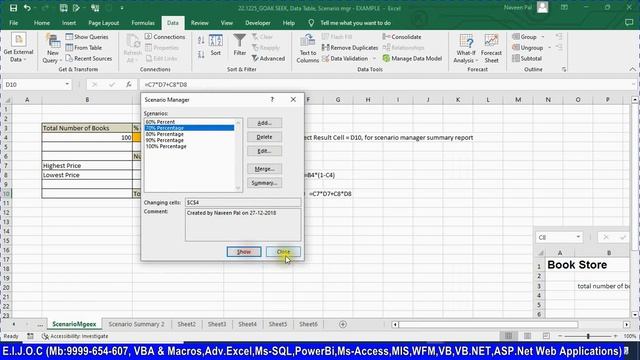Expand Data Validation dropdown arrow
This screenshot has height=360, width=640.
coord(374,58)
